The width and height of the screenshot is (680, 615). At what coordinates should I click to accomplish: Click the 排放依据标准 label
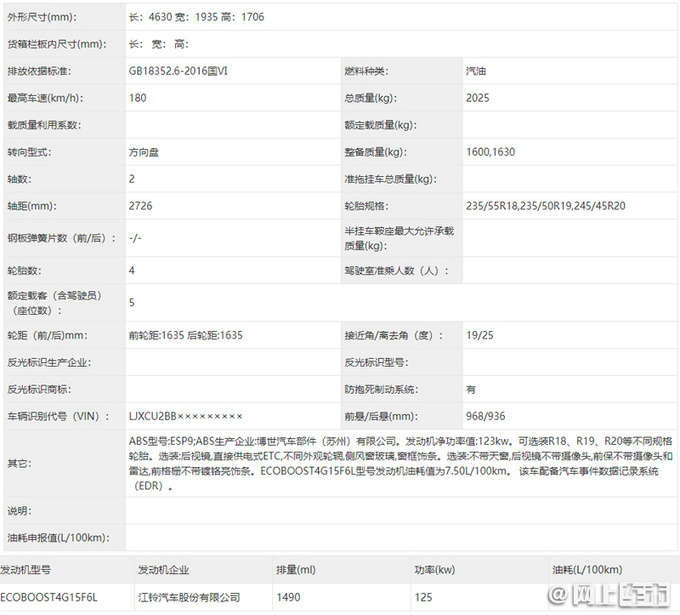[39, 71]
